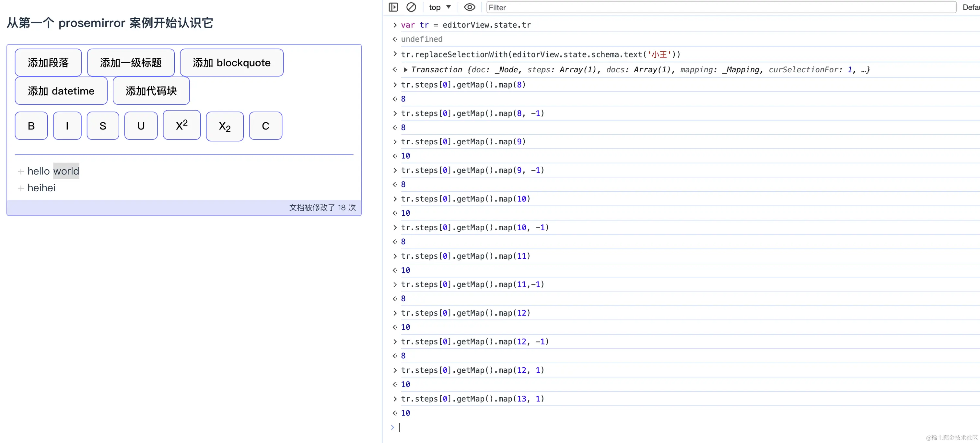Screen dimensions: 980x443
Task: Toggle strikethrough with the S button
Action: click(103, 126)
